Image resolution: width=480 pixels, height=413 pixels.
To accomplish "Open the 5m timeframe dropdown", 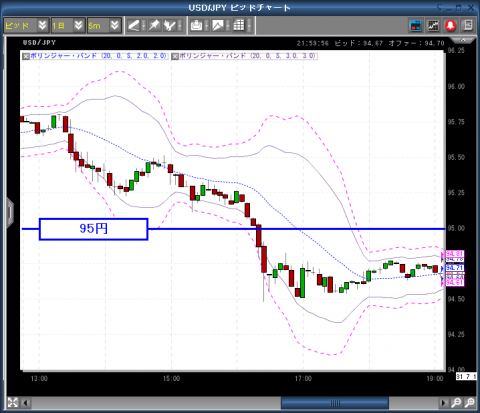I will point(104,25).
